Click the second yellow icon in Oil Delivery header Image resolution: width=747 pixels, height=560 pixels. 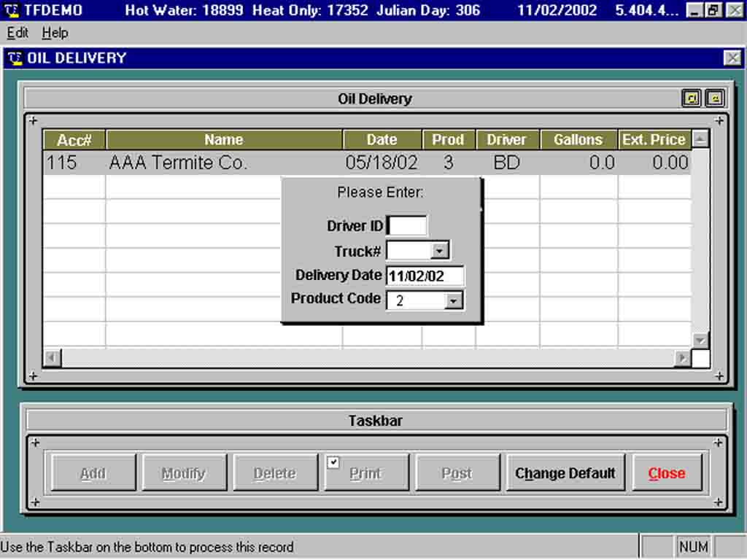point(716,98)
